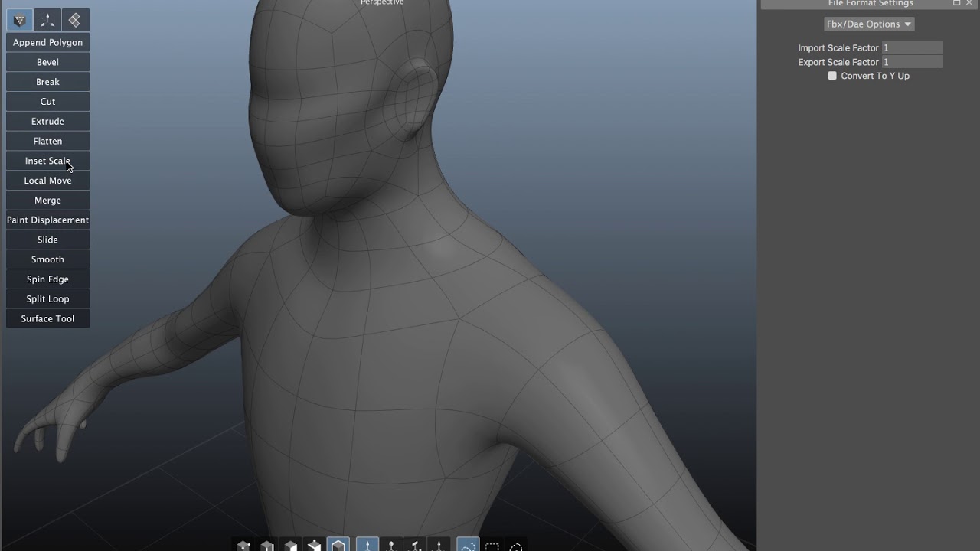The image size is (980, 551).
Task: Pick the Local Move tool
Action: [47, 181]
